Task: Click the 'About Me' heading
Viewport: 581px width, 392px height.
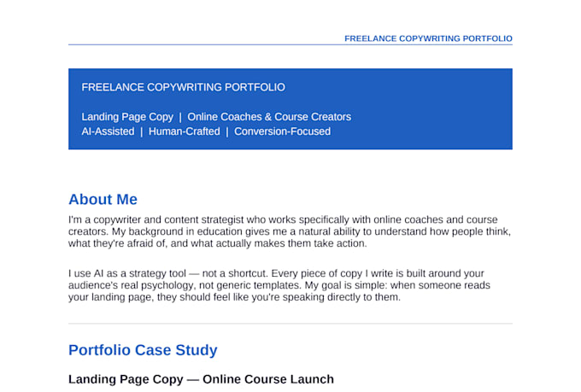Action: point(103,199)
